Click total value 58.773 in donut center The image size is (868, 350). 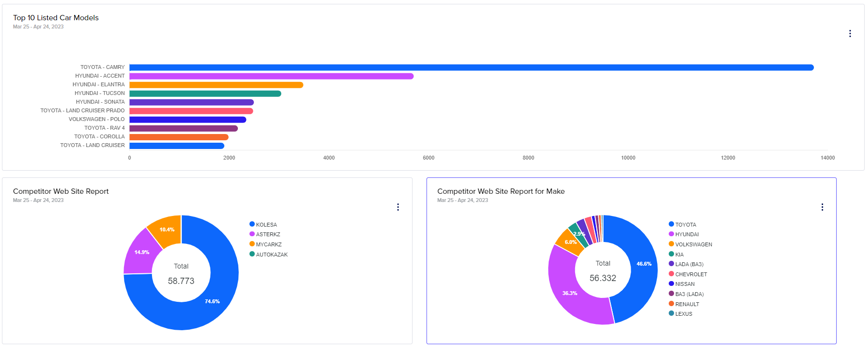pos(181,281)
